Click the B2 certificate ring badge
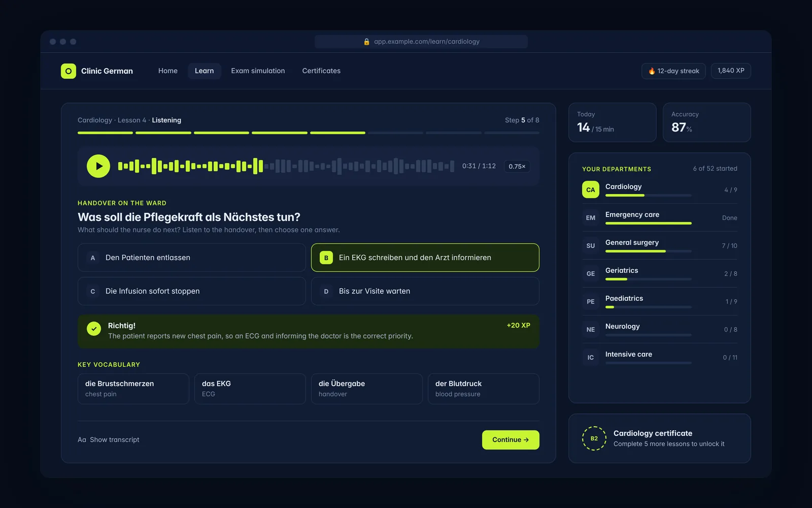This screenshot has width=812, height=508. 594,438
